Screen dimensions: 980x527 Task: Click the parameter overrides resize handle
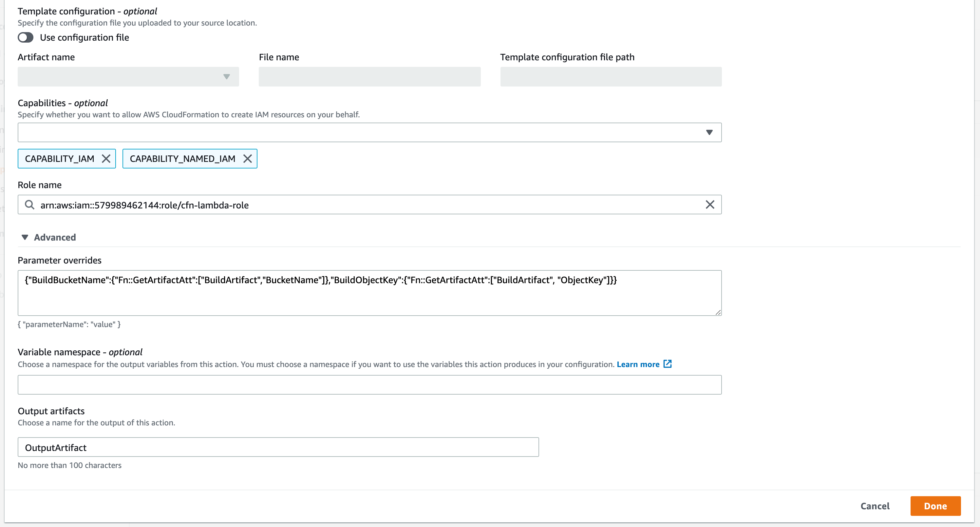click(718, 312)
